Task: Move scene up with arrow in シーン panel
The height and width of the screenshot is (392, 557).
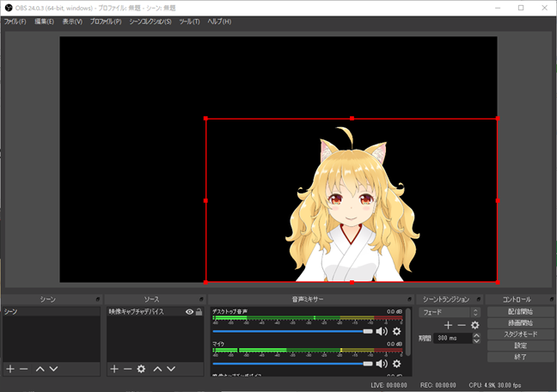Action: click(40, 369)
